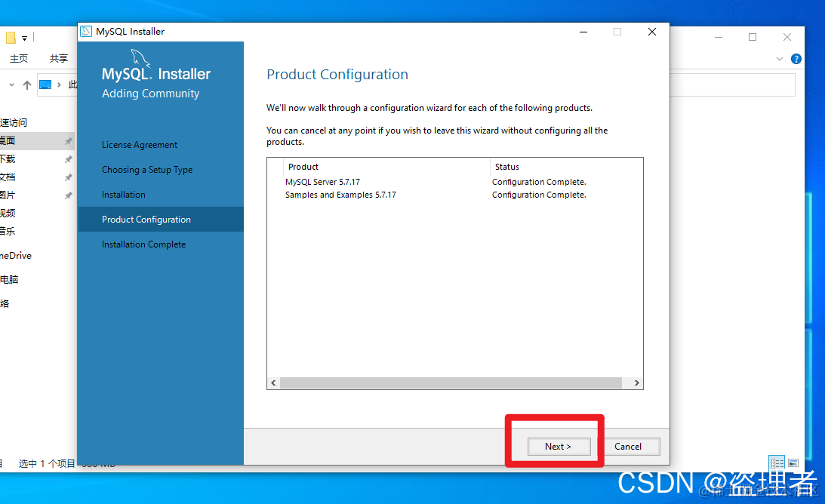Viewport: 825px width, 504px height.
Task: Click the pin icon beside 下载
Action: [68, 159]
